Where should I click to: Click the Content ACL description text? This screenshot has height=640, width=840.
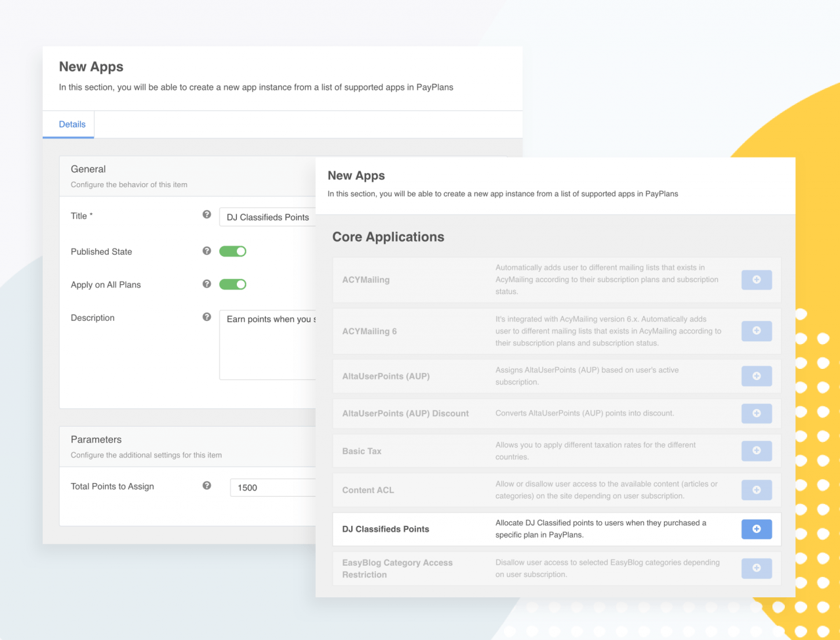click(606, 490)
